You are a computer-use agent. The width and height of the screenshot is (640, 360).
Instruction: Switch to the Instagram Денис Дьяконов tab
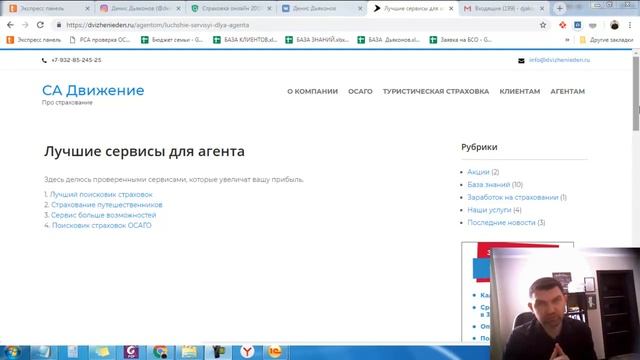point(140,8)
